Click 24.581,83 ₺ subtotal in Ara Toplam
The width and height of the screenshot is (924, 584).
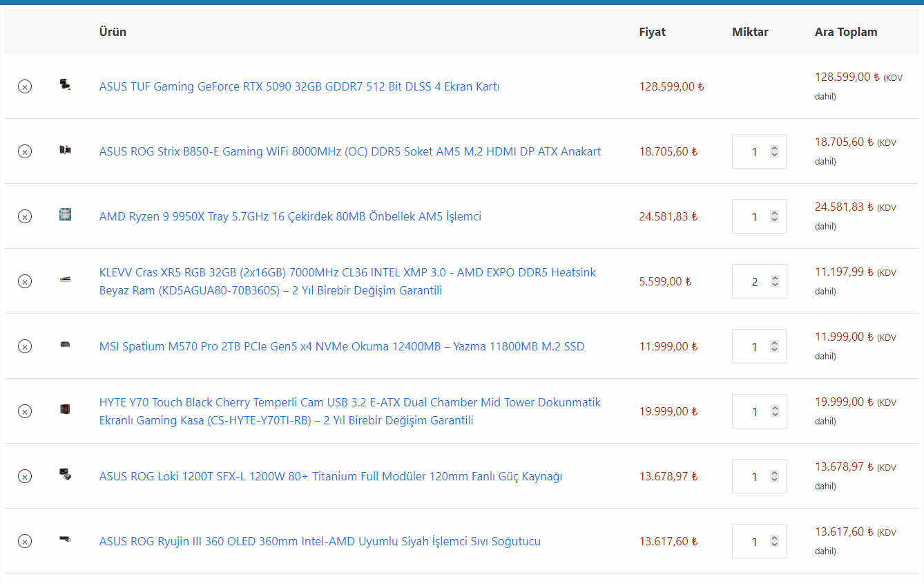coord(845,207)
